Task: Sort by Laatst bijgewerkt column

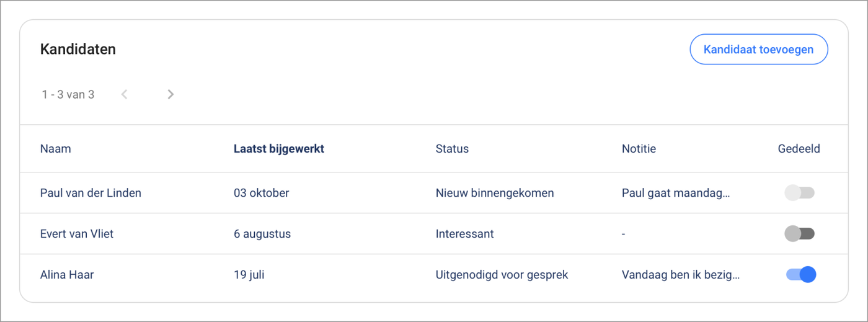Action: (278, 149)
